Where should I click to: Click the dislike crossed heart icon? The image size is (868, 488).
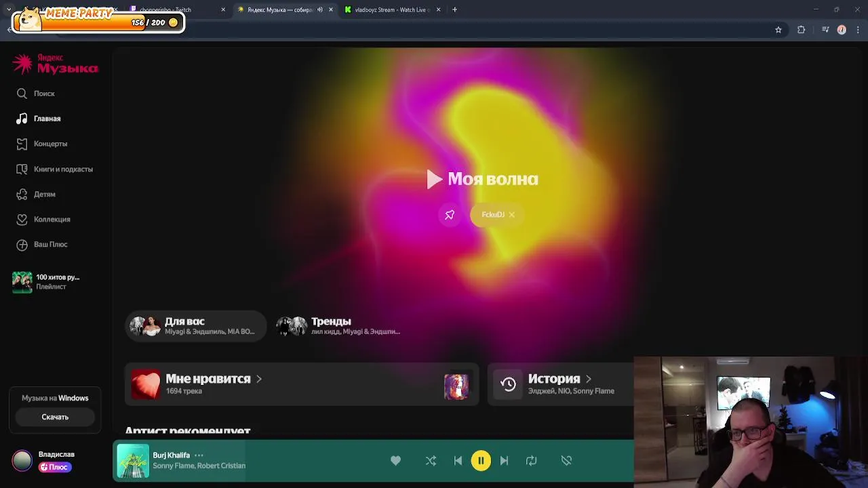pos(567,461)
